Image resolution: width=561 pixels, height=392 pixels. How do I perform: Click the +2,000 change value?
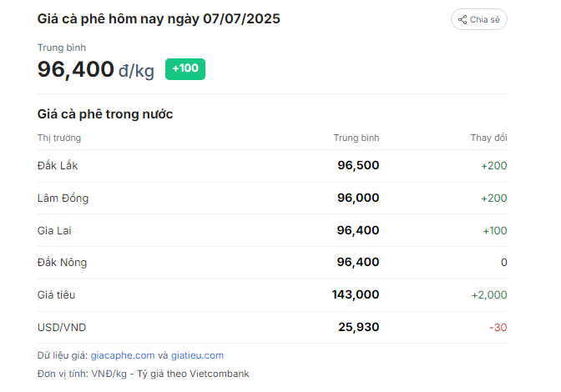point(489,295)
